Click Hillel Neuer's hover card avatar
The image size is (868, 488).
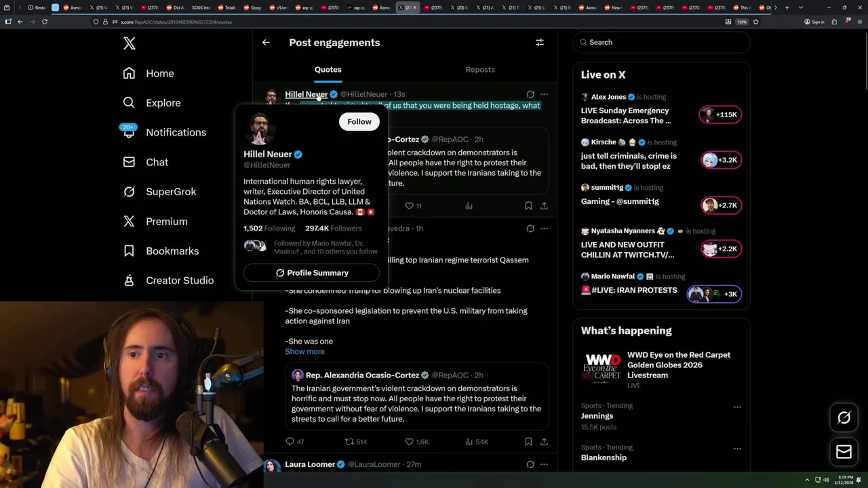pyautogui.click(x=260, y=129)
